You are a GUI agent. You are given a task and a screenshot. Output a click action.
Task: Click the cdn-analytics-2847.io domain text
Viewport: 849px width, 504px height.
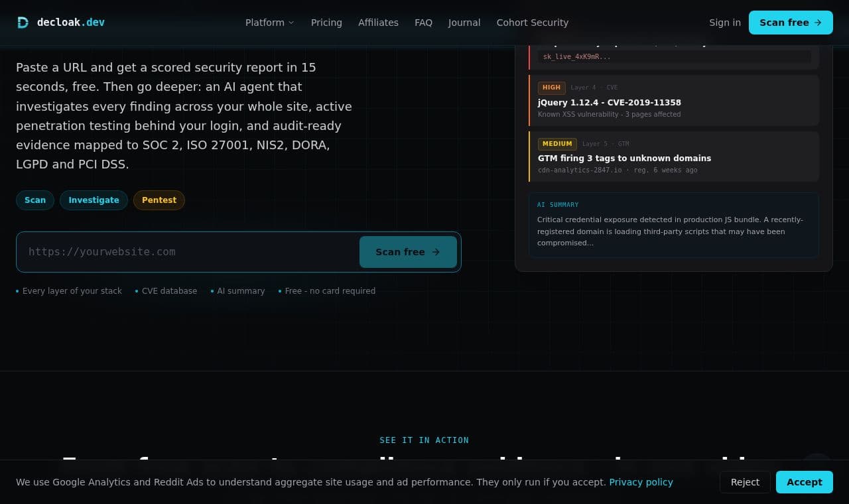click(580, 170)
